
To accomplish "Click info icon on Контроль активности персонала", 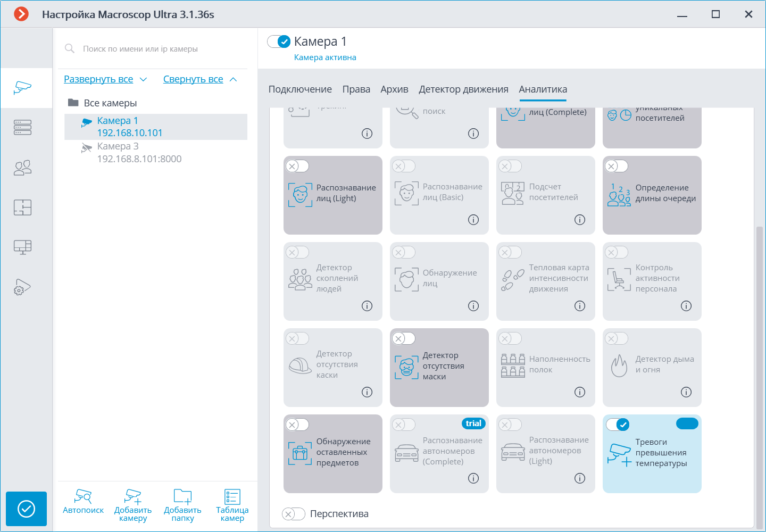I will pyautogui.click(x=686, y=306).
